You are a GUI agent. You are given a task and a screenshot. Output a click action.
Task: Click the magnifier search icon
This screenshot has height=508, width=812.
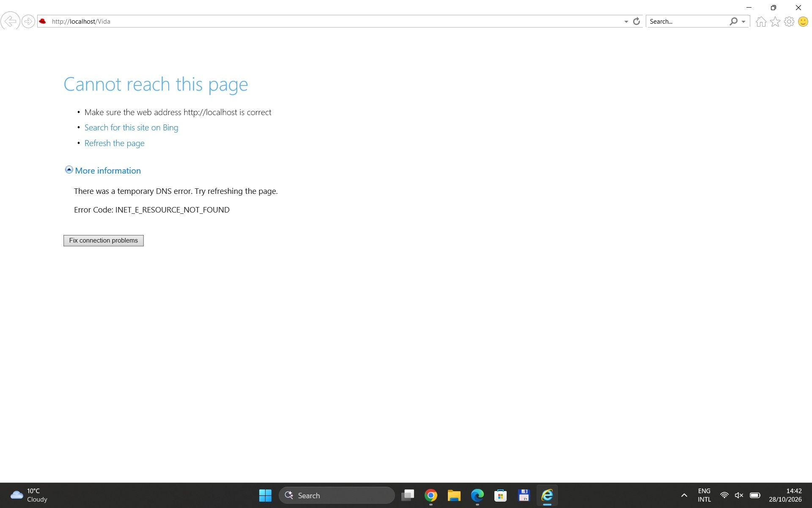[x=733, y=21]
